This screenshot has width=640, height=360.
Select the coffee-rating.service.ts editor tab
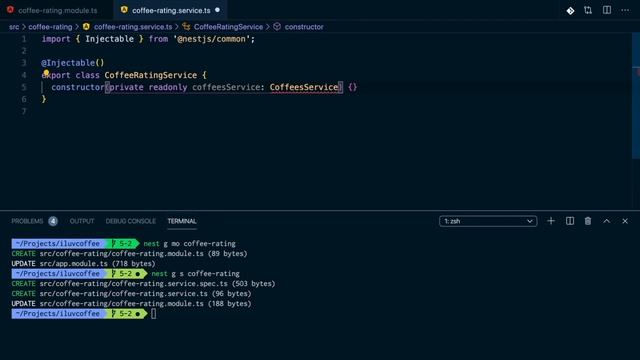171,10
